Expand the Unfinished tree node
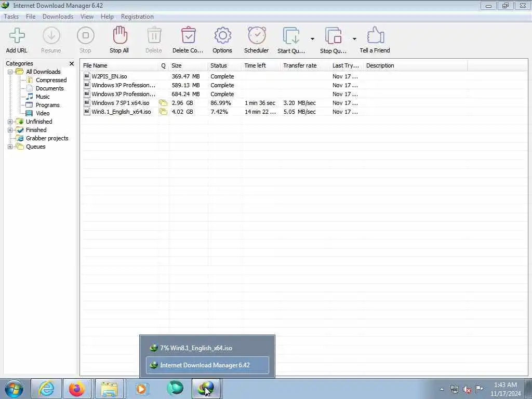This screenshot has height=399, width=532. coord(10,122)
